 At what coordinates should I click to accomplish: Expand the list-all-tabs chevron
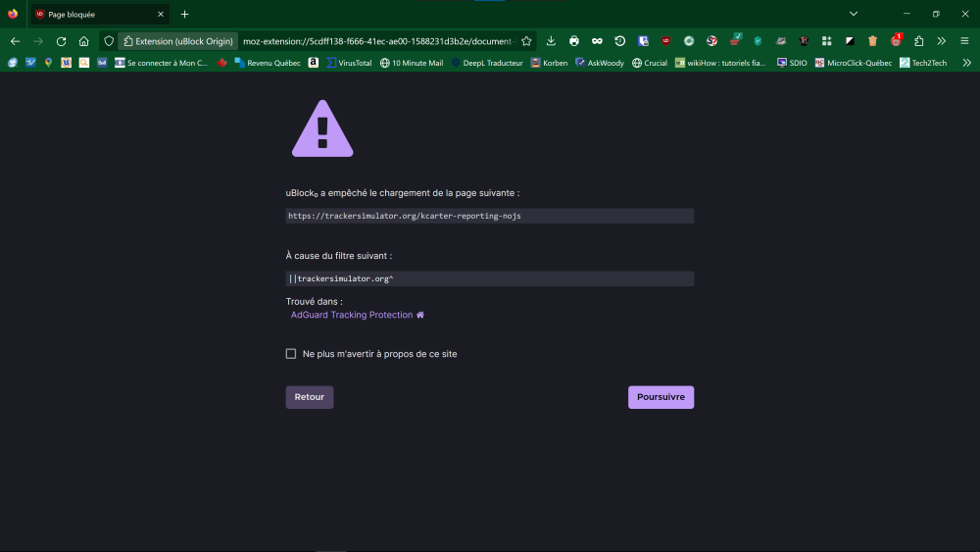point(854,14)
